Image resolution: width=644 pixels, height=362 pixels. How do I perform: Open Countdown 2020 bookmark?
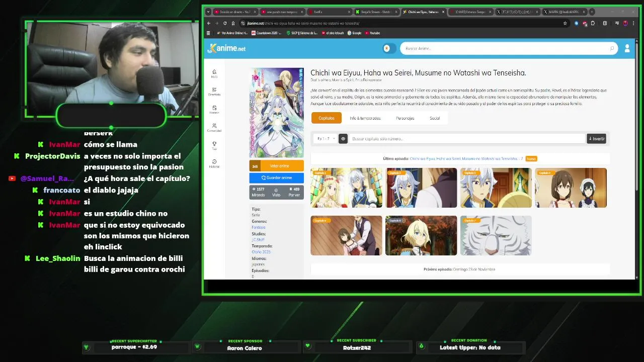(x=267, y=33)
